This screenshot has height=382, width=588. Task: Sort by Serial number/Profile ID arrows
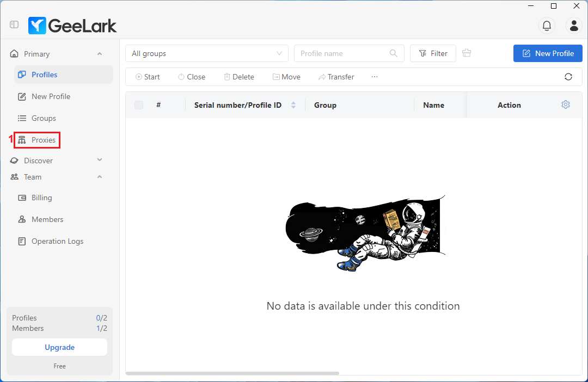(293, 105)
